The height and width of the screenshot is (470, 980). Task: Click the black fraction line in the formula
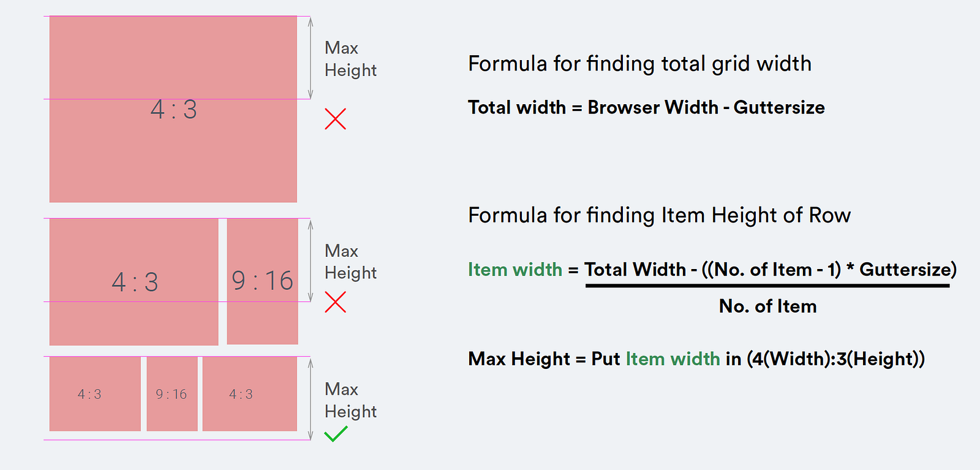click(767, 286)
